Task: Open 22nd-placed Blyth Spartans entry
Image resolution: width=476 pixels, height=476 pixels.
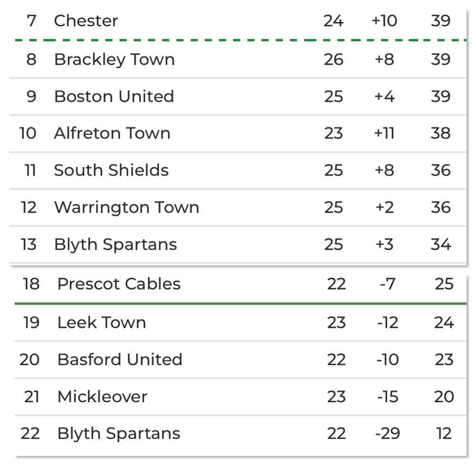Action: coord(119,434)
